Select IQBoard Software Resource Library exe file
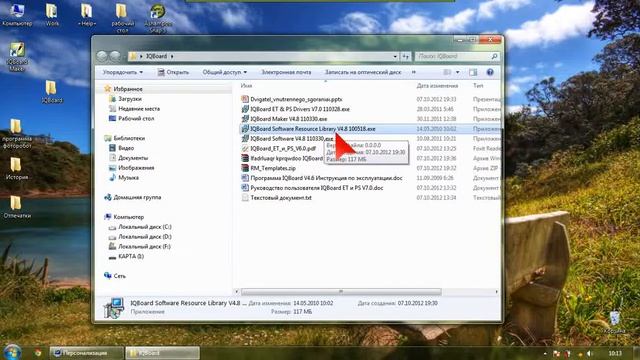The image size is (640, 360). tap(312, 129)
